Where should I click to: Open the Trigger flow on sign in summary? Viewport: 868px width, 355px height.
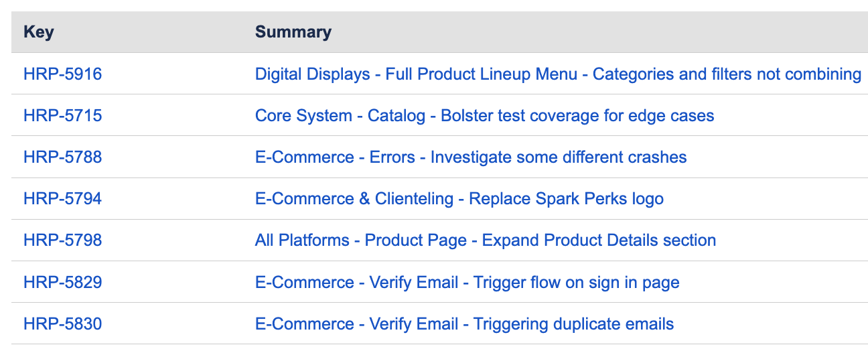[x=467, y=282]
